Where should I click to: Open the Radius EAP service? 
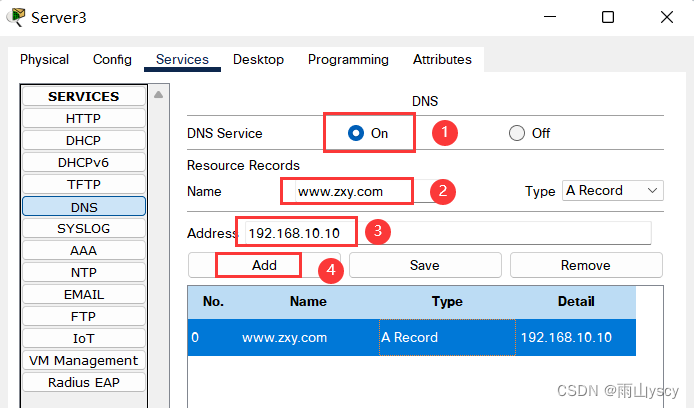click(84, 382)
